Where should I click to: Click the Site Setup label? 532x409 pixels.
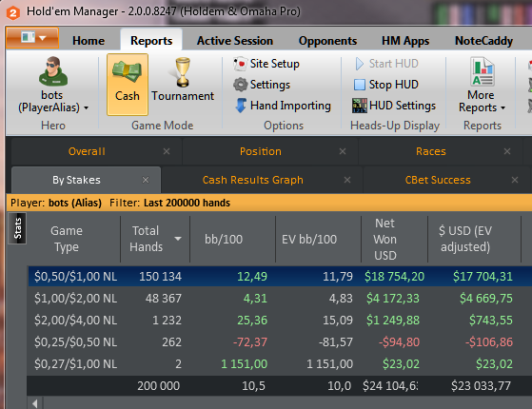click(x=274, y=64)
